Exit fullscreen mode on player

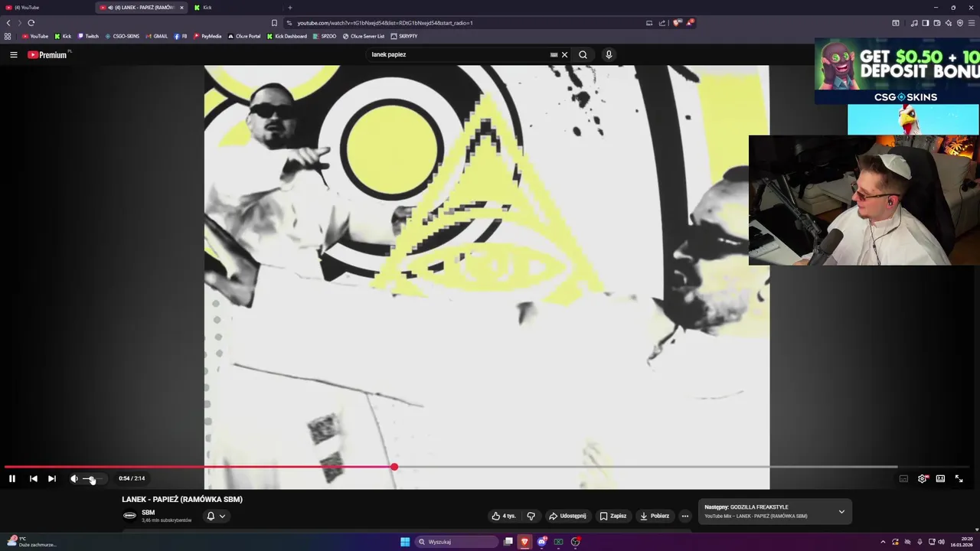tap(959, 478)
